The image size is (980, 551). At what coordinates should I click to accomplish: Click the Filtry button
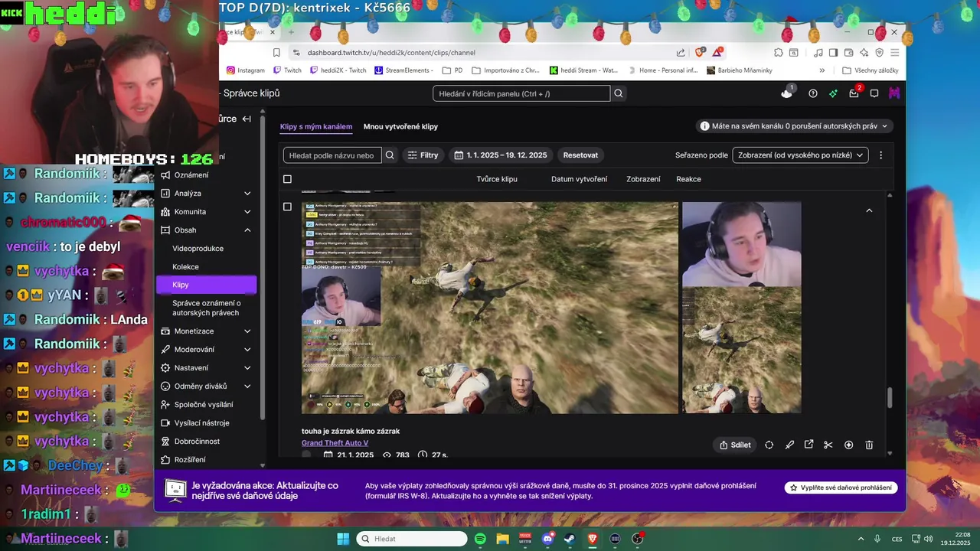click(423, 155)
